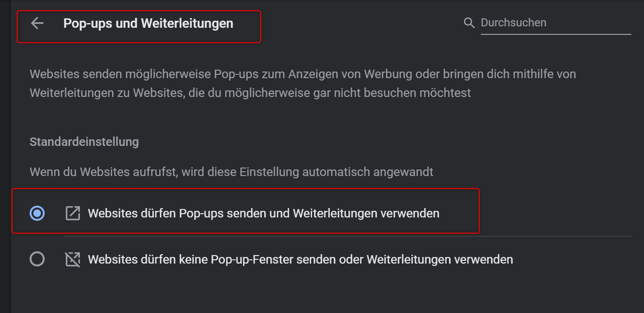The image size is (644, 313).
Task: Focus the Durchsuchen search field
Action: tap(555, 23)
